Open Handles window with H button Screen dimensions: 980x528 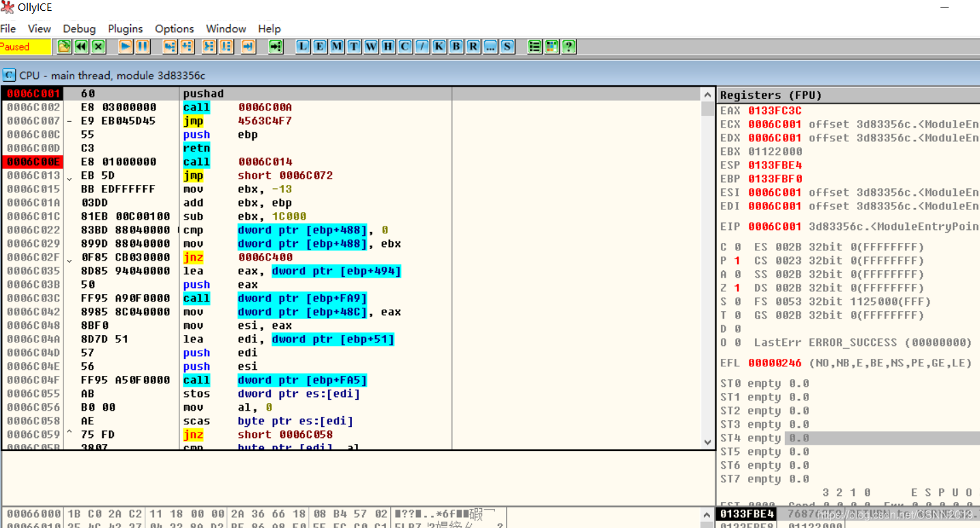tap(387, 46)
